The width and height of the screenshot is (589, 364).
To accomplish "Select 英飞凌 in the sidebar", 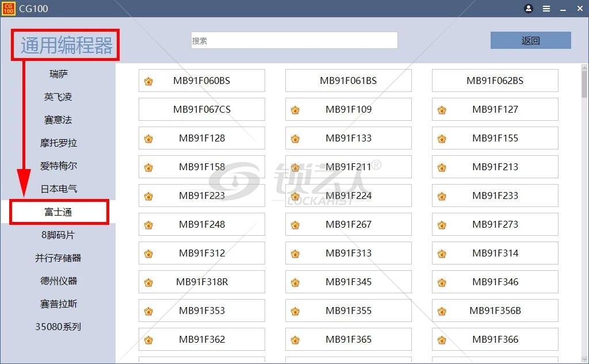I will pos(58,97).
